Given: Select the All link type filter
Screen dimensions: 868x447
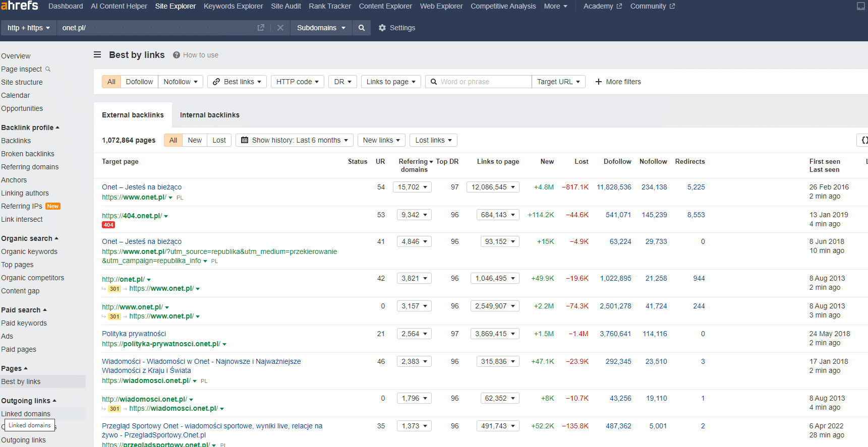Looking at the screenshot, I should point(111,82).
